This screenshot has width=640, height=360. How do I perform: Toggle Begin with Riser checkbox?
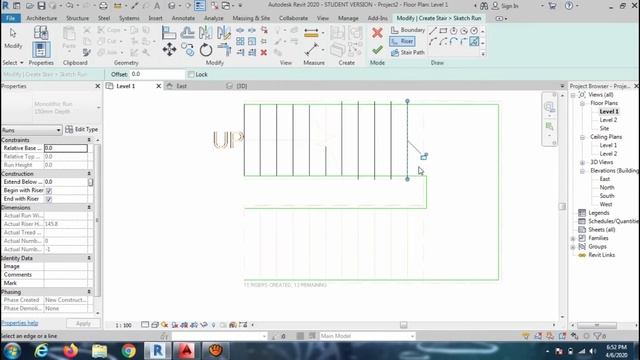(x=49, y=191)
